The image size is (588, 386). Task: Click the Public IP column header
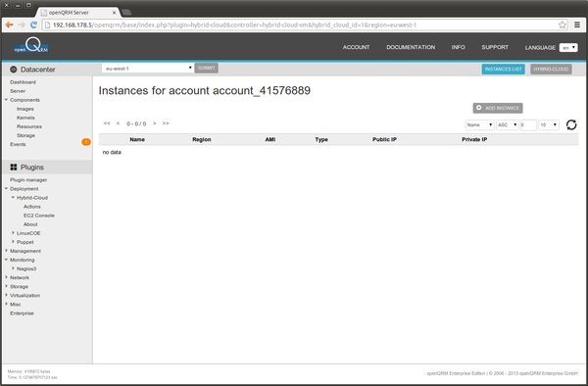click(x=384, y=139)
